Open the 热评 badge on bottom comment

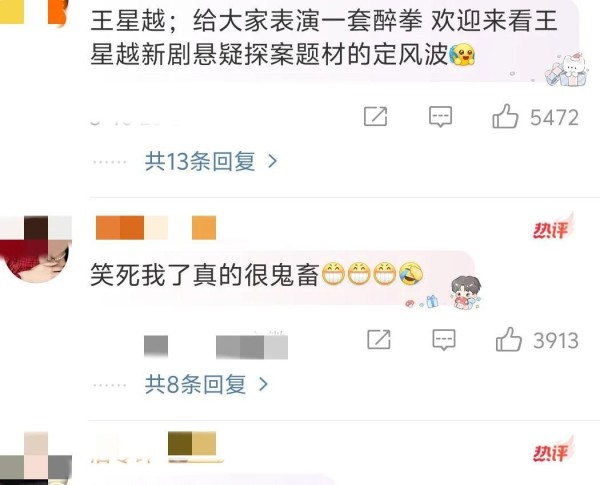pos(552,451)
